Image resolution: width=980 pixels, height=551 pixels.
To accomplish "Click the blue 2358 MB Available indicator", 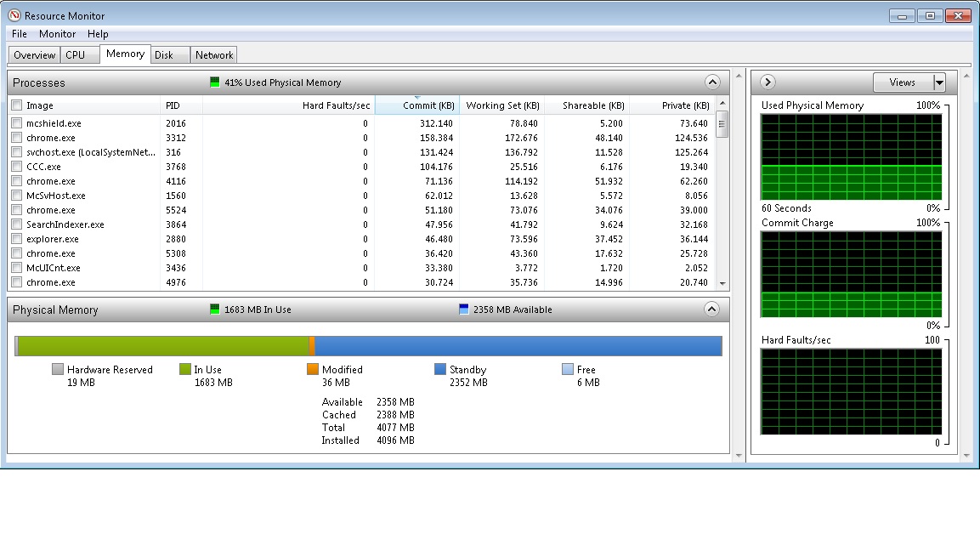I will (x=464, y=309).
